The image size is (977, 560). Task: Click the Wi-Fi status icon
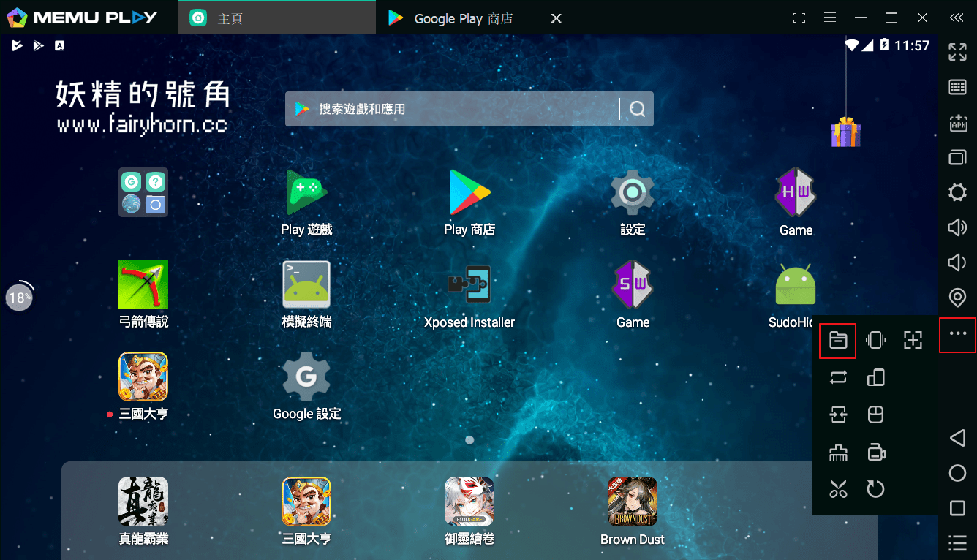851,45
